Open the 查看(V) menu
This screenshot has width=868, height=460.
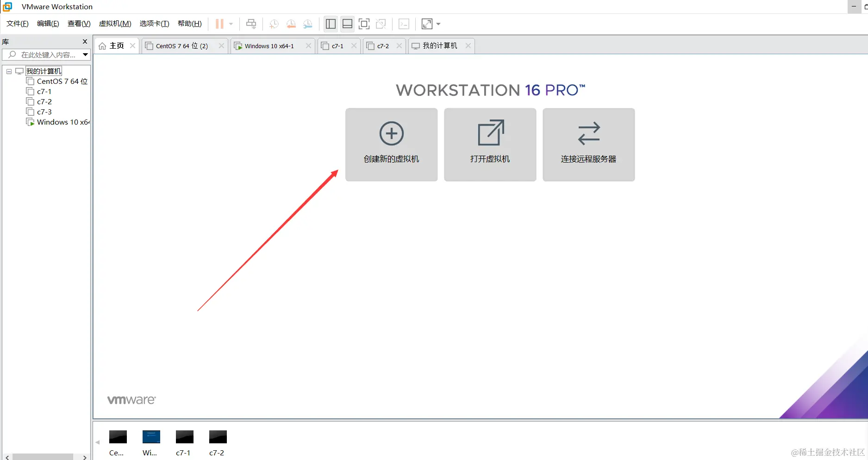click(79, 24)
